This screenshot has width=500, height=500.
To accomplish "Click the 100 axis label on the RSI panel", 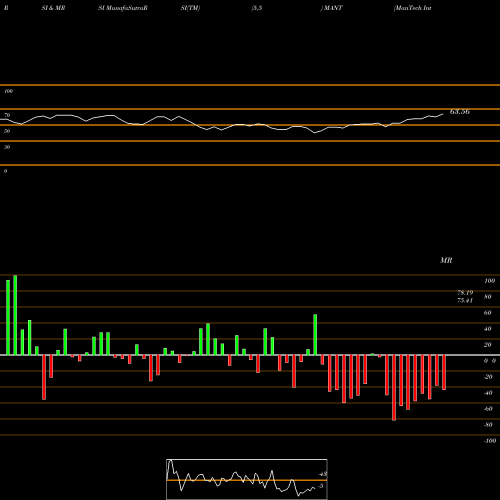I will (x=8, y=91).
